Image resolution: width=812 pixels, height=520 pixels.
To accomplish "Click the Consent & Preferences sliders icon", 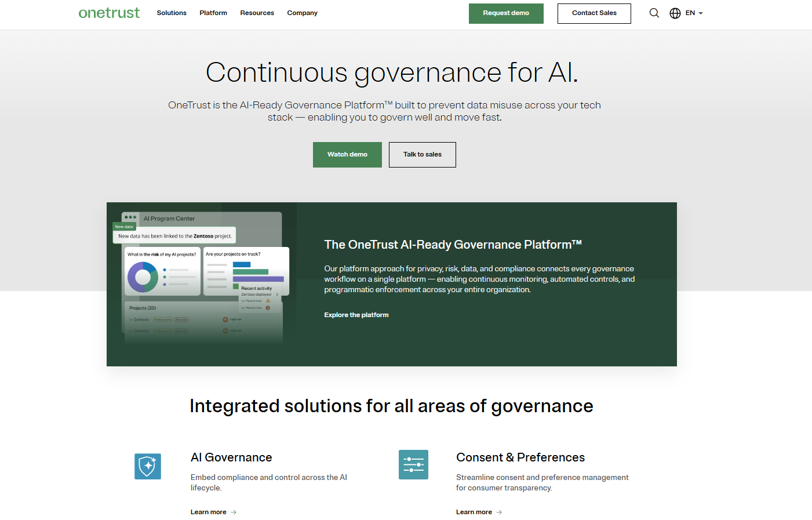I will [413, 464].
